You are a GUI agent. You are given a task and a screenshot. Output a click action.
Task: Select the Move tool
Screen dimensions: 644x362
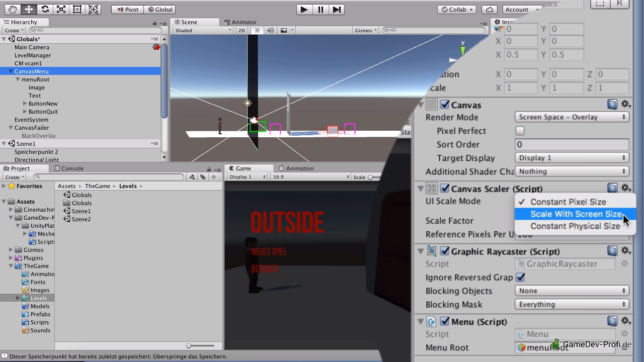[29, 9]
